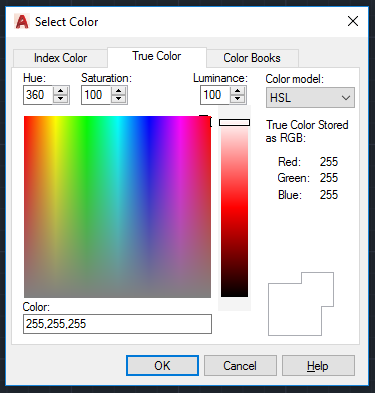Select the True Color tab
The width and height of the screenshot is (375, 393).
coord(157,56)
